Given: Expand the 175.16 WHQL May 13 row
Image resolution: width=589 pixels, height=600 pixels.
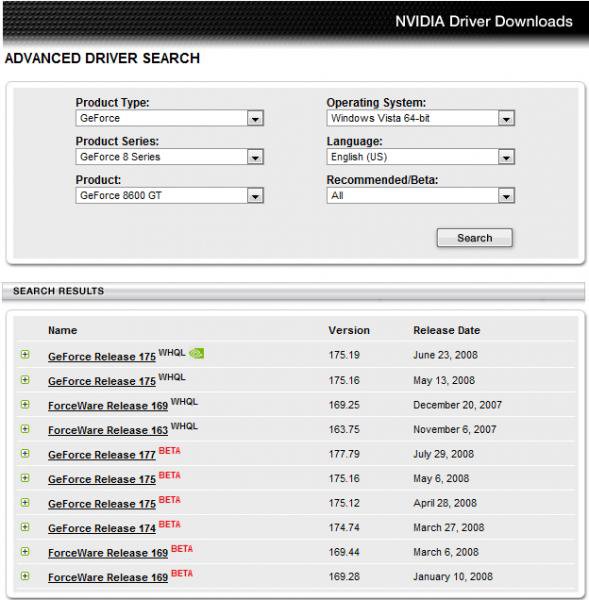Looking at the screenshot, I should pyautogui.click(x=25, y=380).
